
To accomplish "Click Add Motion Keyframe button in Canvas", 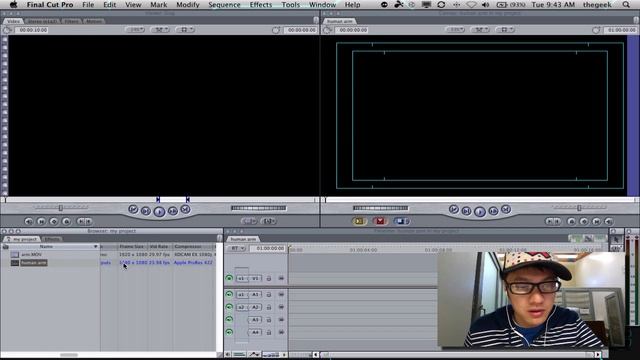I will 584,221.
